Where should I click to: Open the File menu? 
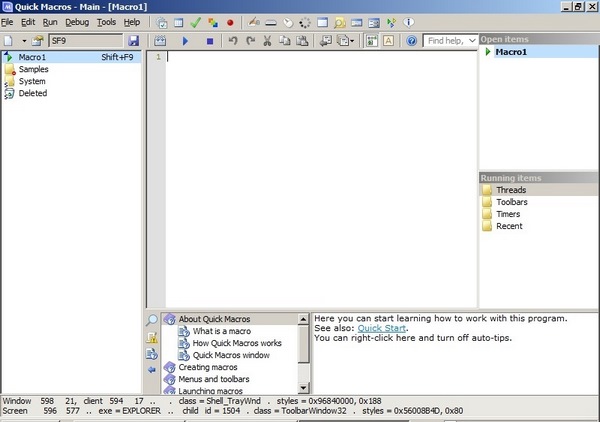tap(7, 23)
